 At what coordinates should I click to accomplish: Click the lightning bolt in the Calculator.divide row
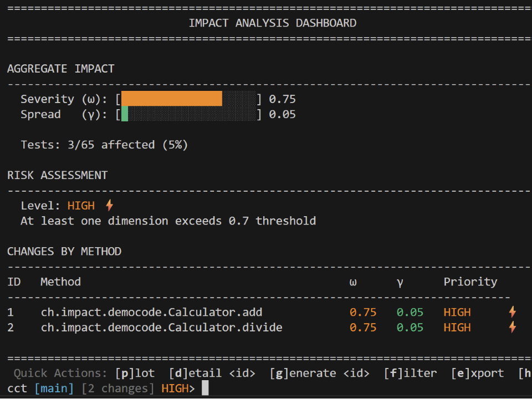pos(512,327)
